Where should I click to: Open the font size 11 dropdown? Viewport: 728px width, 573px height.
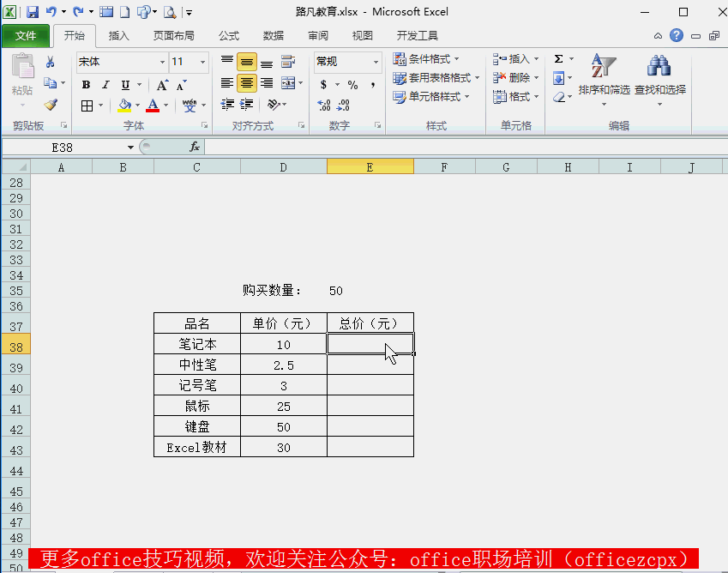click(x=203, y=62)
